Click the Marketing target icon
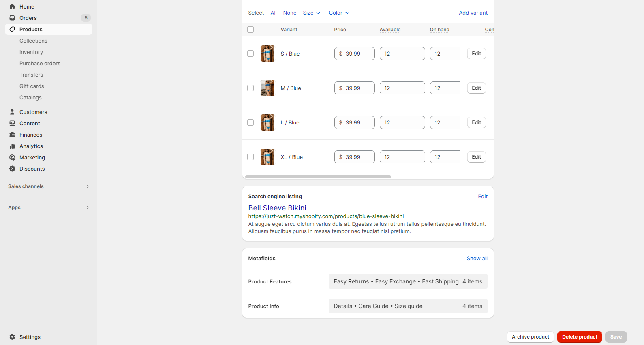The width and height of the screenshot is (644, 345). click(x=12, y=157)
